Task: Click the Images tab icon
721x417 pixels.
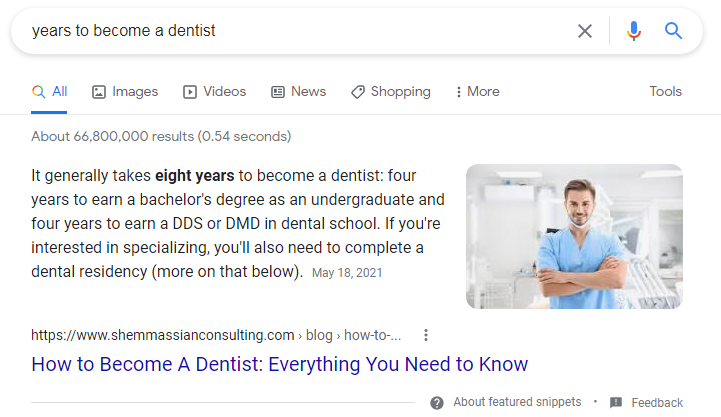Action: coord(99,92)
